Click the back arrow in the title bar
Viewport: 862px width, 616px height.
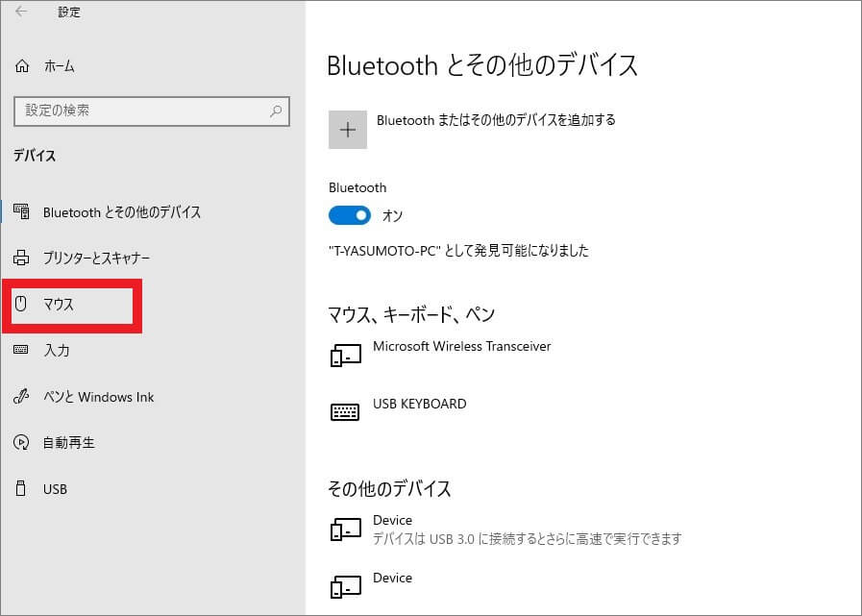pos(21,12)
